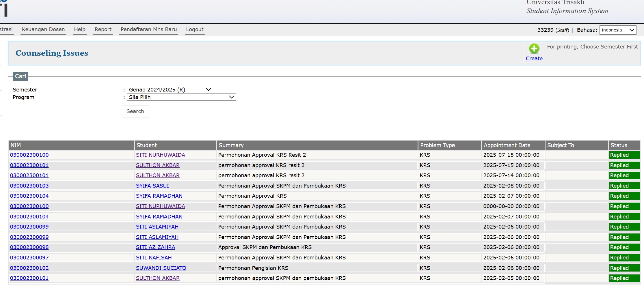The width and height of the screenshot is (644, 288).
Task: Open NIM 030002300100 in the Resit 2 row
Action: (29, 155)
